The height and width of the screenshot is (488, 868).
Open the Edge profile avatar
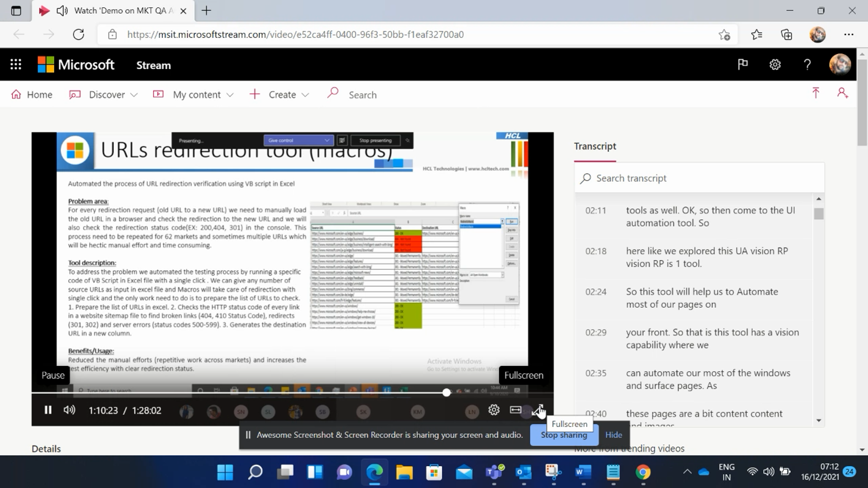(817, 34)
